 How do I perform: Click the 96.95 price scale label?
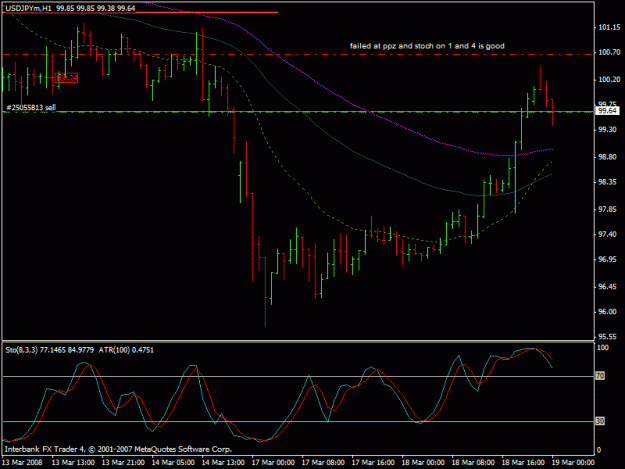pos(609,259)
